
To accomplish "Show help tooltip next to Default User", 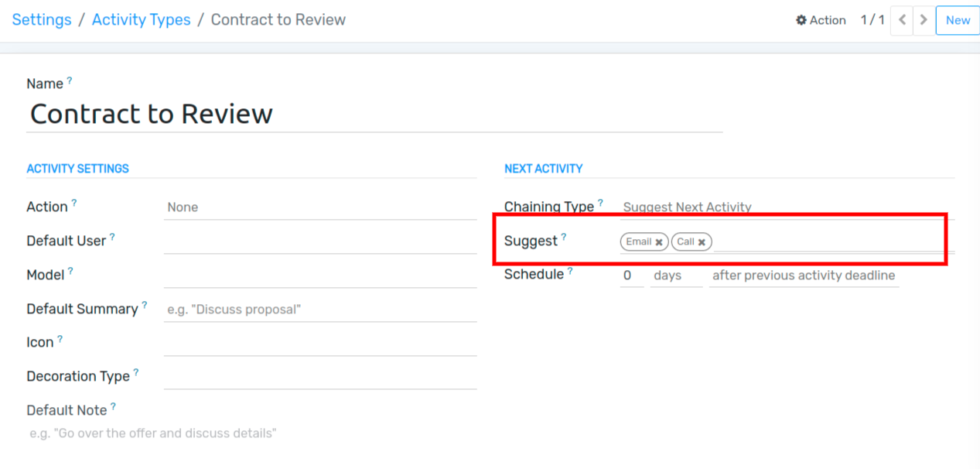I will [x=112, y=237].
